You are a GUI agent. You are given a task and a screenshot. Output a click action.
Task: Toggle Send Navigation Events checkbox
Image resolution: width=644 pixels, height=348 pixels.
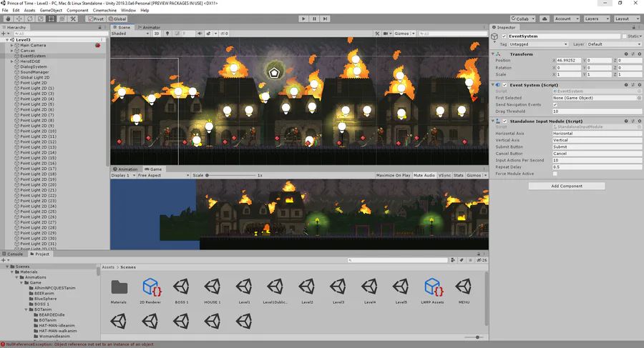555,104
